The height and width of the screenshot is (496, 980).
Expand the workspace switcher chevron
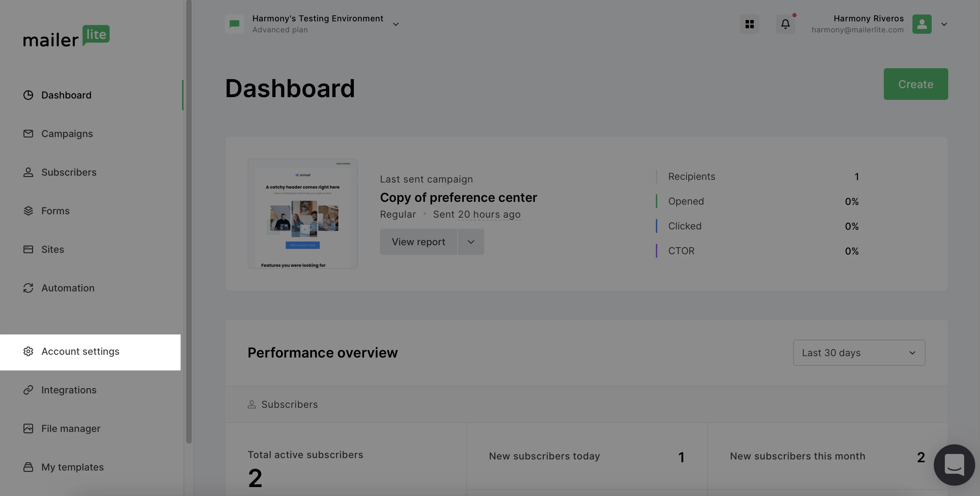click(396, 24)
